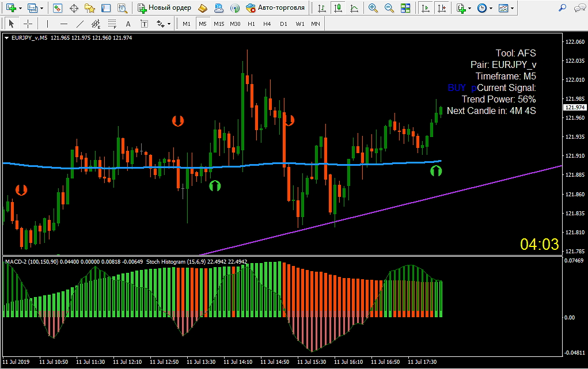
Task: Expand the periods dropdown arrow
Action: (x=491, y=8)
